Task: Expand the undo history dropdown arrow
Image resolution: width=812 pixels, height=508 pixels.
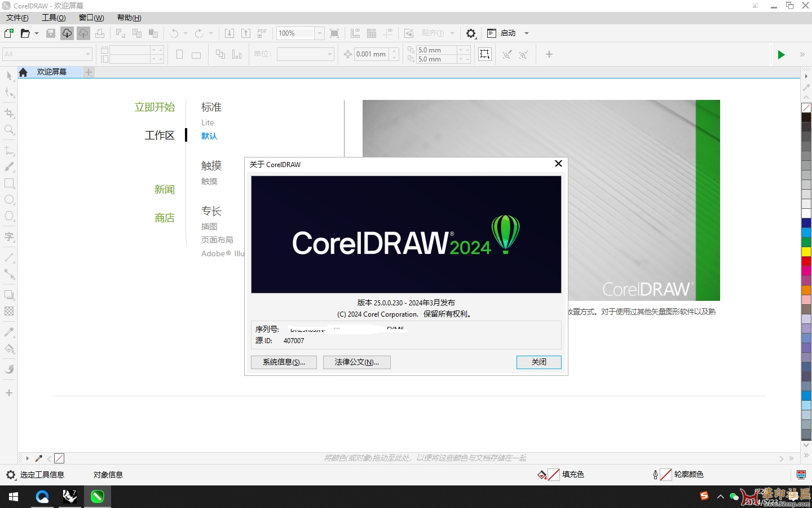Action: [186, 33]
